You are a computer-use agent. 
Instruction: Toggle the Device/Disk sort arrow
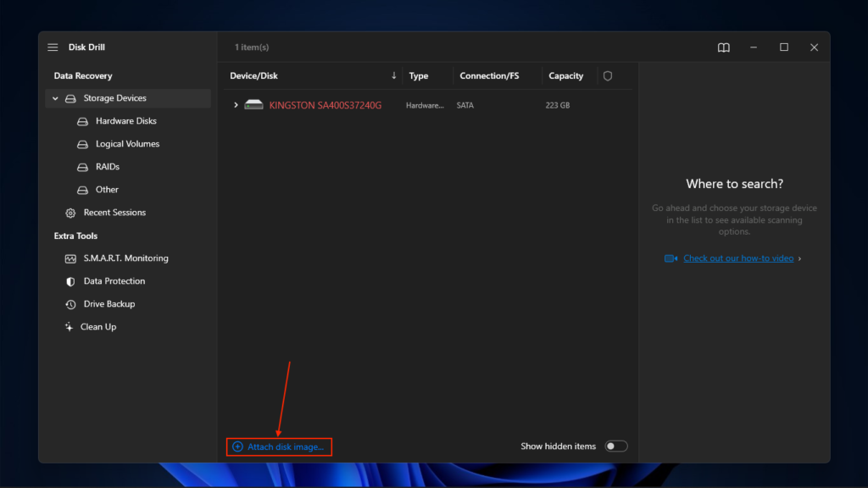[x=393, y=75]
